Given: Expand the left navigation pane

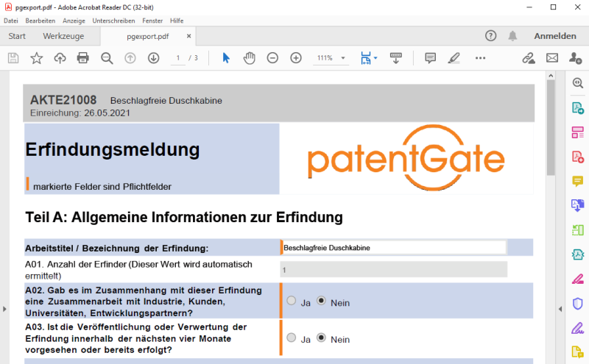Looking at the screenshot, I should point(4,309).
